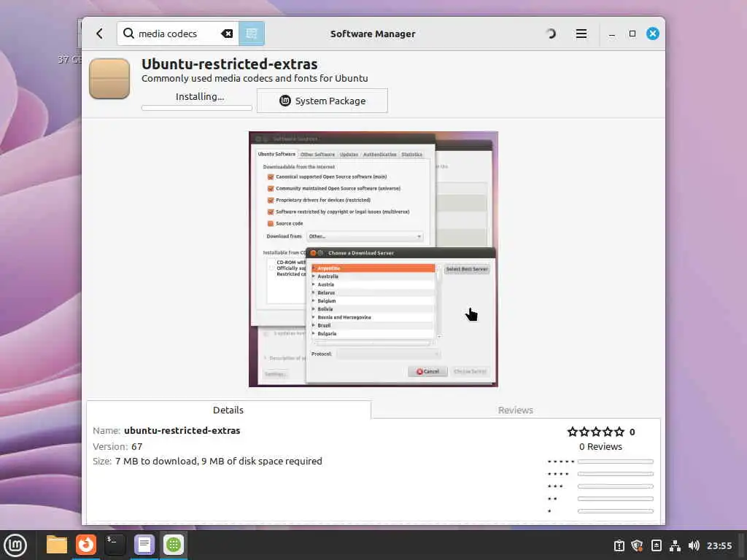Click the System Package button
This screenshot has height=560, width=747.
[322, 101]
